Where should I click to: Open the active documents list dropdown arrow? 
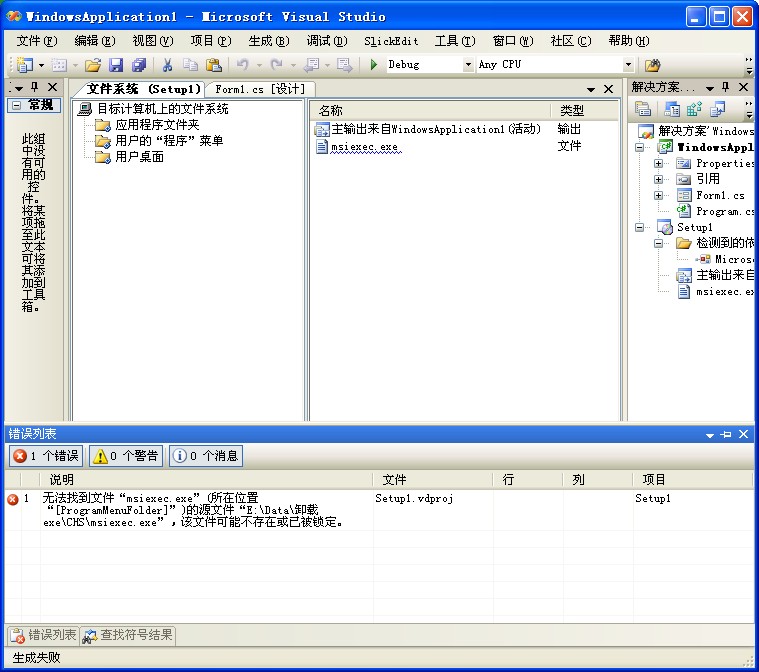591,90
